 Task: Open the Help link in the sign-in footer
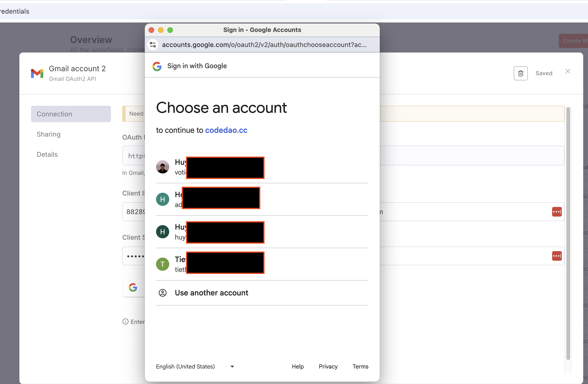(298, 366)
